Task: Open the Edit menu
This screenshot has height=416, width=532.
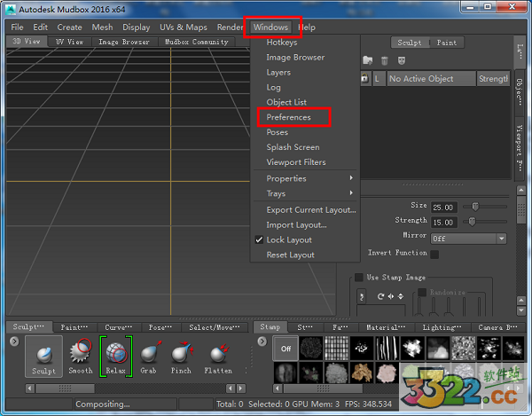Action: click(x=41, y=27)
